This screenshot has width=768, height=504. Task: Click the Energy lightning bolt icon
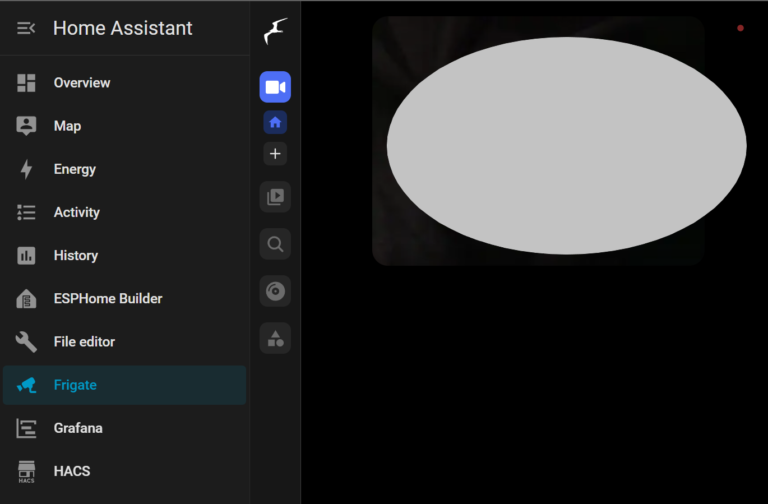pos(26,169)
